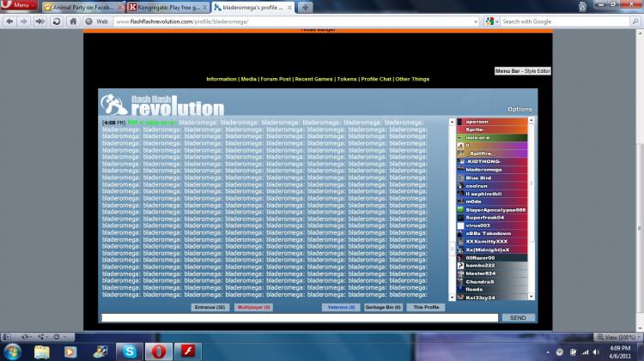Go back with the browser Back arrow
Screen dimensions: 644x361
tap(9, 21)
